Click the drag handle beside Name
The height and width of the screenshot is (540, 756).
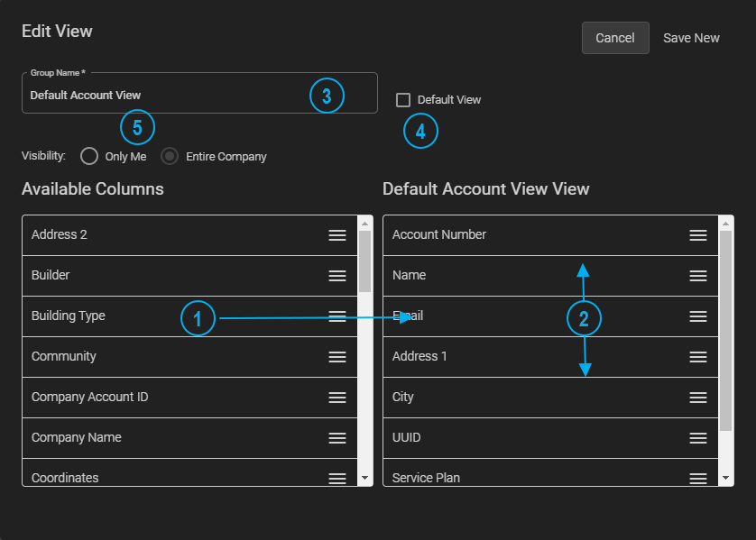[698, 275]
